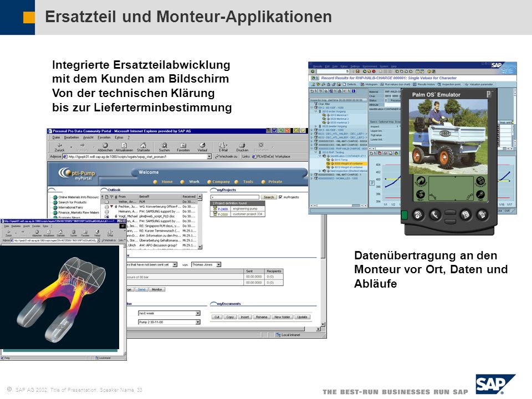Click Suchen icon in the 3D model browser
Screen dimensions: 532x399
pos(74,233)
